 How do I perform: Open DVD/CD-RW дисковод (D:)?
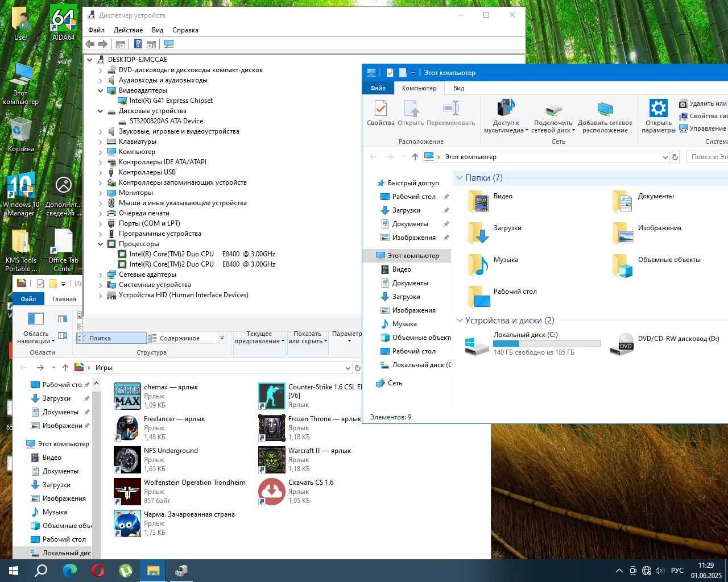tap(665, 344)
